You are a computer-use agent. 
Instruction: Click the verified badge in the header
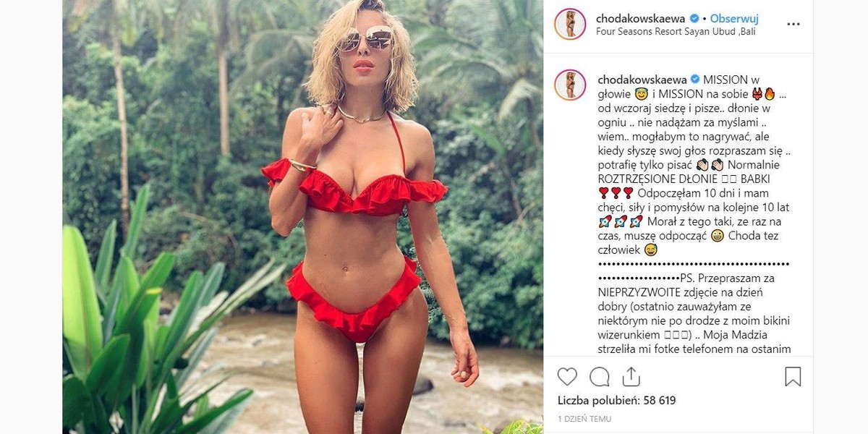694,18
